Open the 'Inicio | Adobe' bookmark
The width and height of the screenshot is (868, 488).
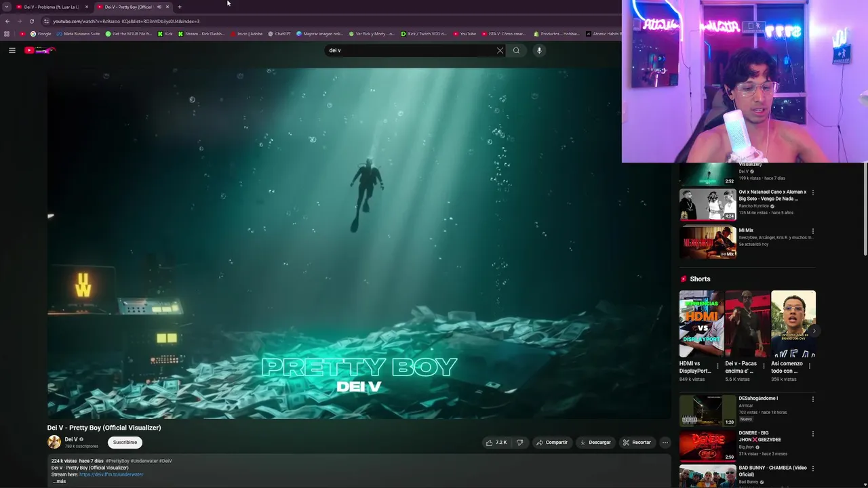click(246, 34)
